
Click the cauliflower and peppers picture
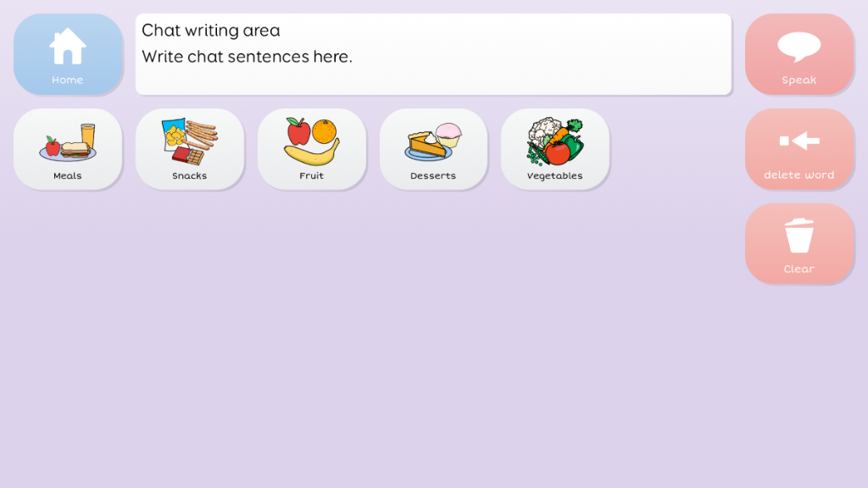[554, 141]
